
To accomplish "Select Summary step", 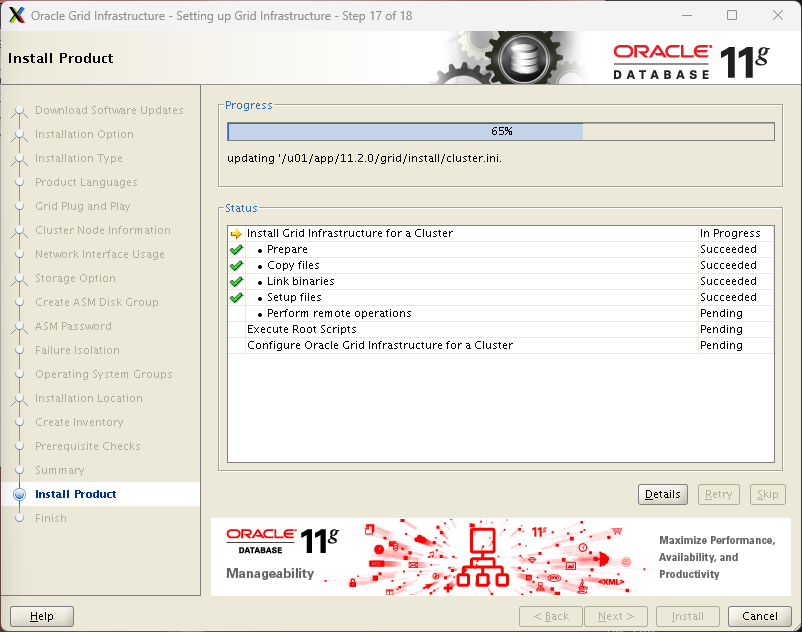I will (x=59, y=470).
